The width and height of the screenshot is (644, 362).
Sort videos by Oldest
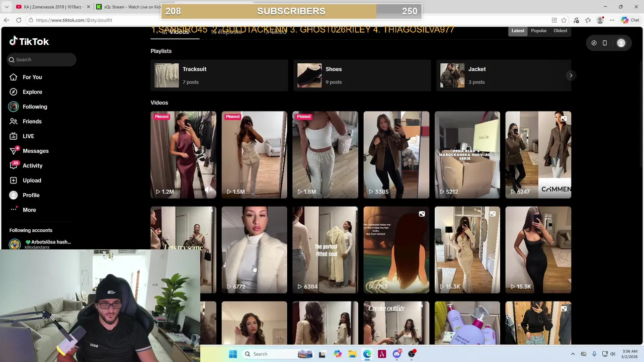click(560, 31)
